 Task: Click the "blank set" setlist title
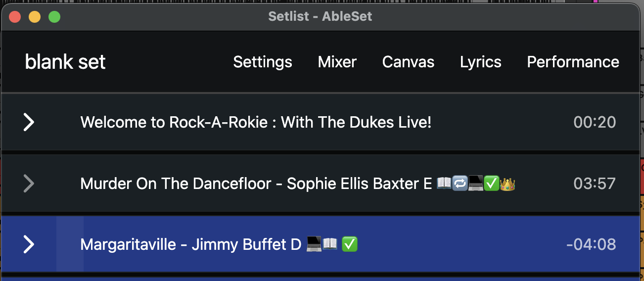[x=65, y=62]
